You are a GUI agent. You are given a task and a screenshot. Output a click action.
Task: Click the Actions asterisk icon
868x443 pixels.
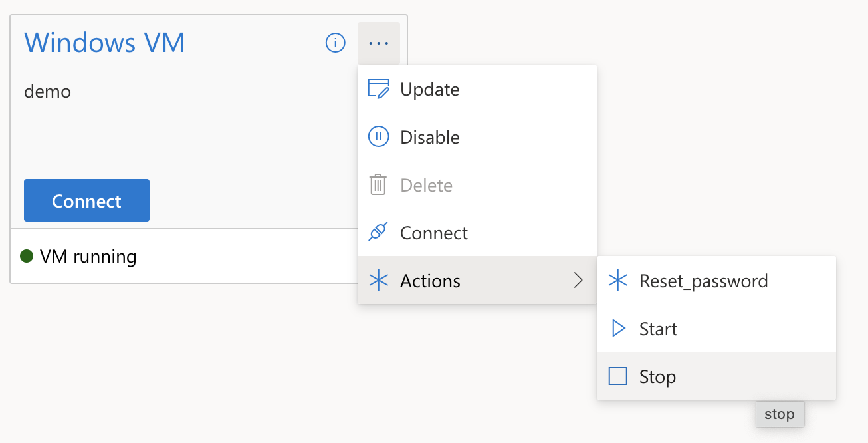point(378,281)
